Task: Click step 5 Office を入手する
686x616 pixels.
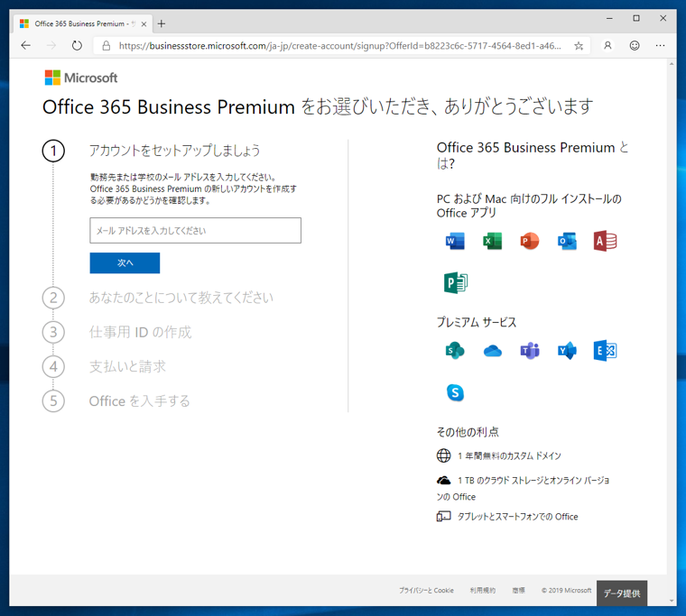Action: pyautogui.click(x=140, y=401)
